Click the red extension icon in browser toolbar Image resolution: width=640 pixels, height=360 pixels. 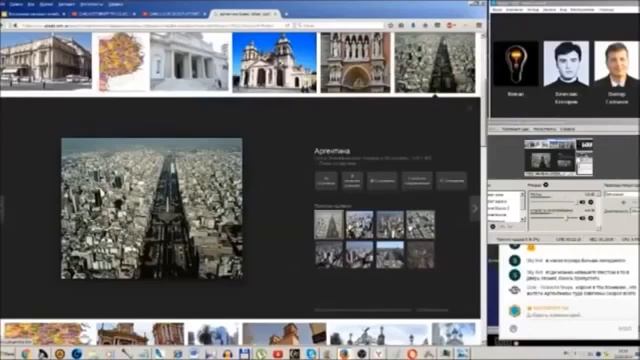point(450,25)
